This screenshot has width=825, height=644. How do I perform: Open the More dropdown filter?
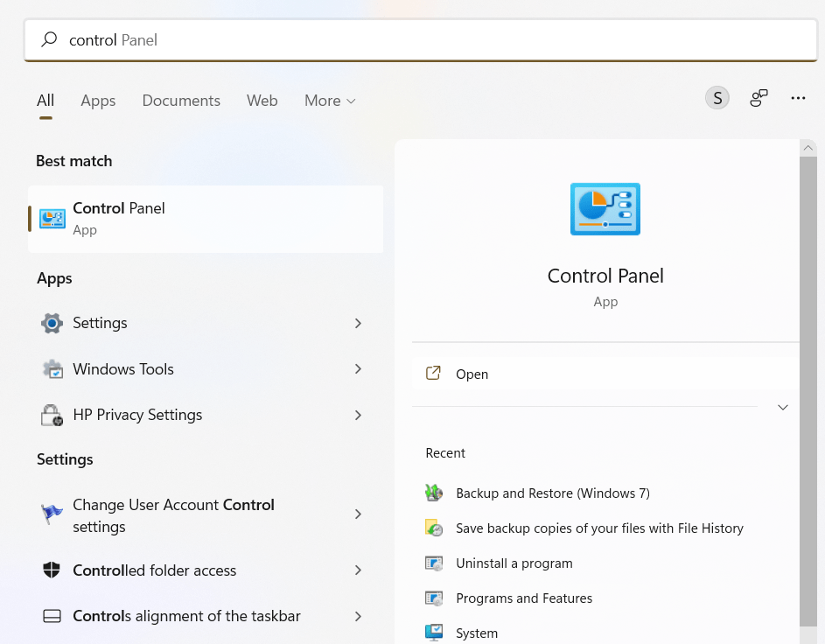tap(330, 101)
